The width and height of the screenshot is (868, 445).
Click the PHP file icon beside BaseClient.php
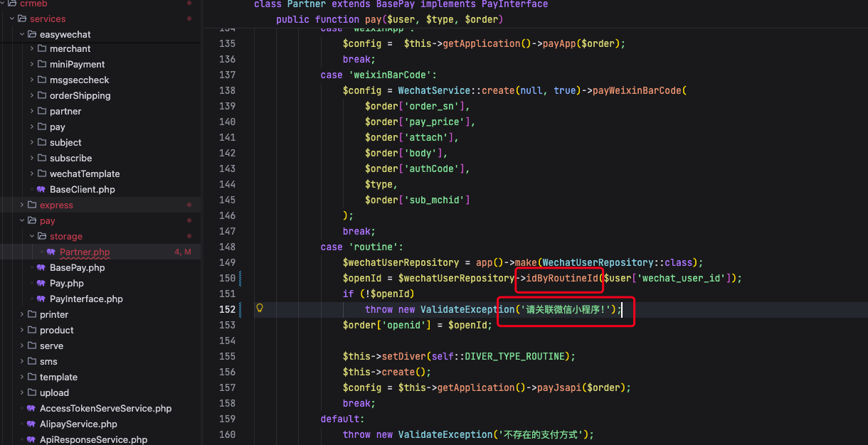[41, 189]
